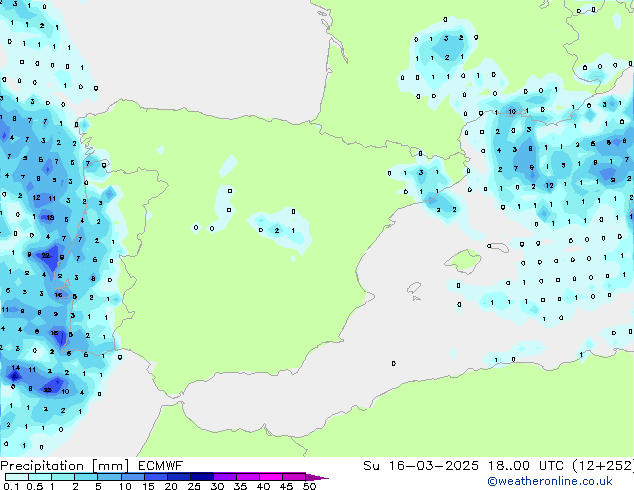Click the 0.1–0.5 mm legend color swatch
The image size is (634, 490).
(x=17, y=477)
